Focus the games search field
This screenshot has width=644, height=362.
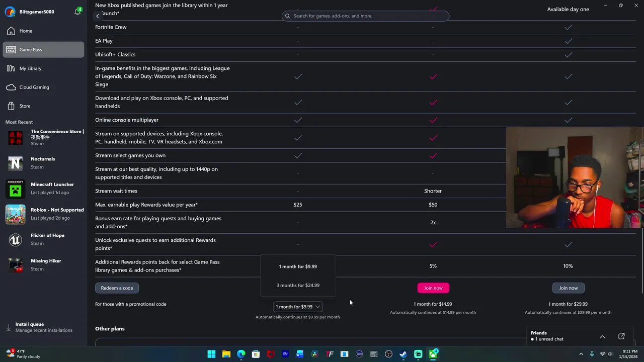click(365, 16)
